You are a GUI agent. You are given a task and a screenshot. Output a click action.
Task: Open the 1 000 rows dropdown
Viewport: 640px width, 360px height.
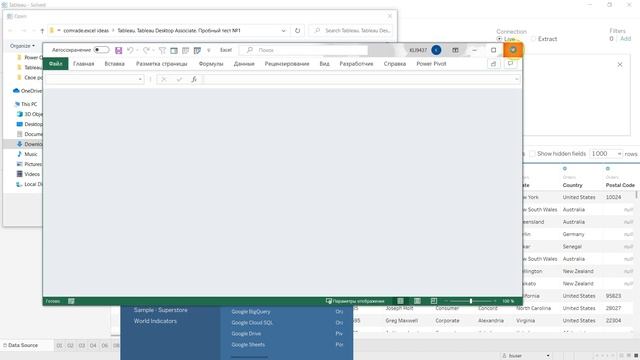coord(606,153)
